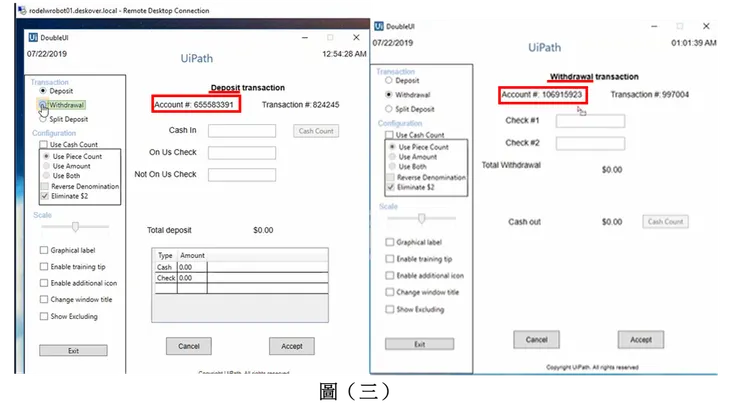Image resolution: width=740 pixels, height=415 pixels.
Task: Click Cancel in Withdrawal transaction window
Action: [537, 339]
